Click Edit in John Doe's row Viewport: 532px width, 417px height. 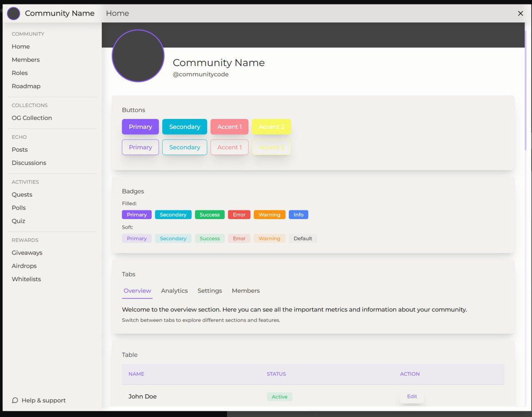(412, 397)
